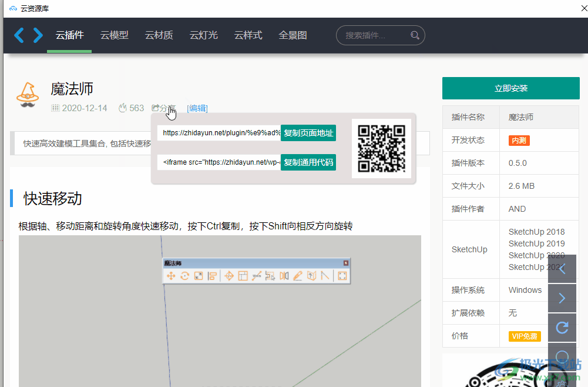Image resolution: width=588 pixels, height=387 pixels.
Task: Select the mirror tool in 魔法师 toolbar
Action: coord(284,276)
